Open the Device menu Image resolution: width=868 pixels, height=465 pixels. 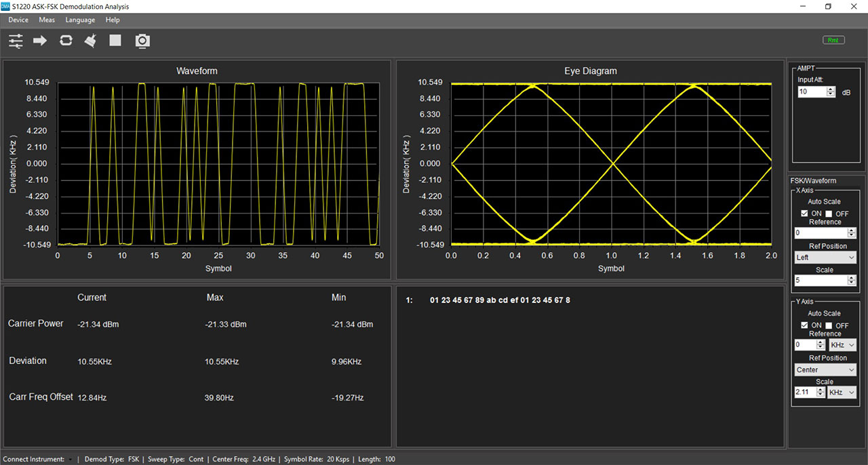18,20
